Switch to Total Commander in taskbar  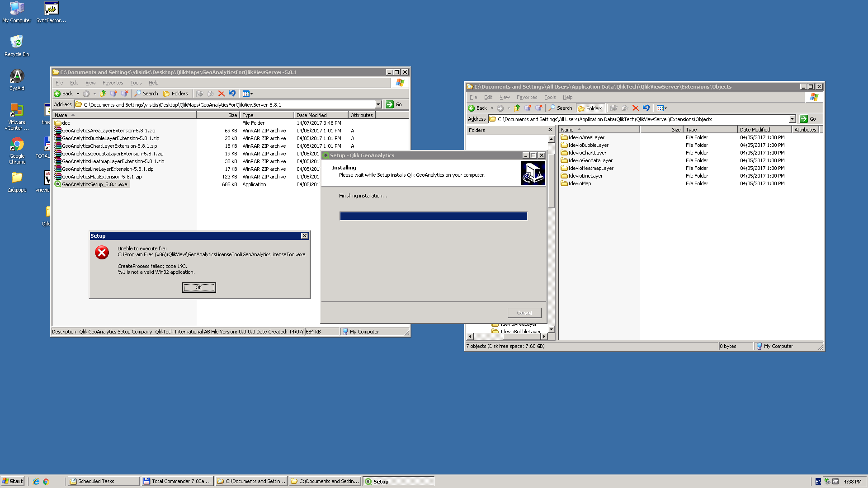[x=177, y=482]
